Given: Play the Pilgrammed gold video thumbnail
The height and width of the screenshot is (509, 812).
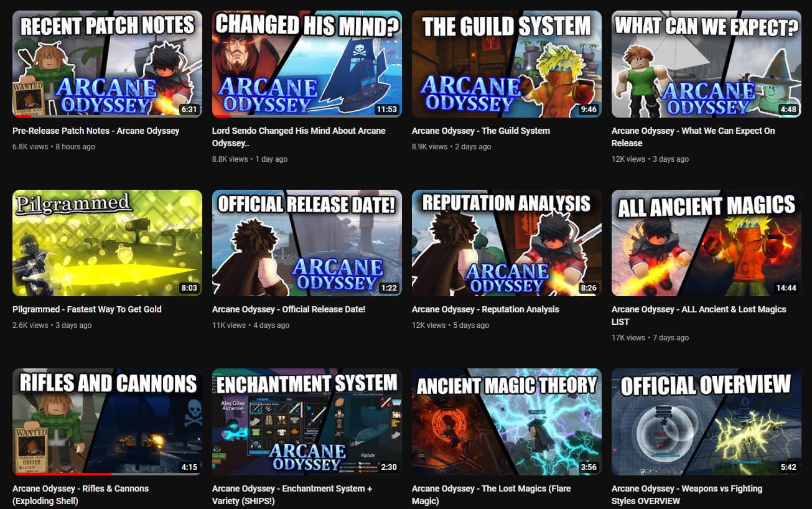Looking at the screenshot, I should point(107,243).
